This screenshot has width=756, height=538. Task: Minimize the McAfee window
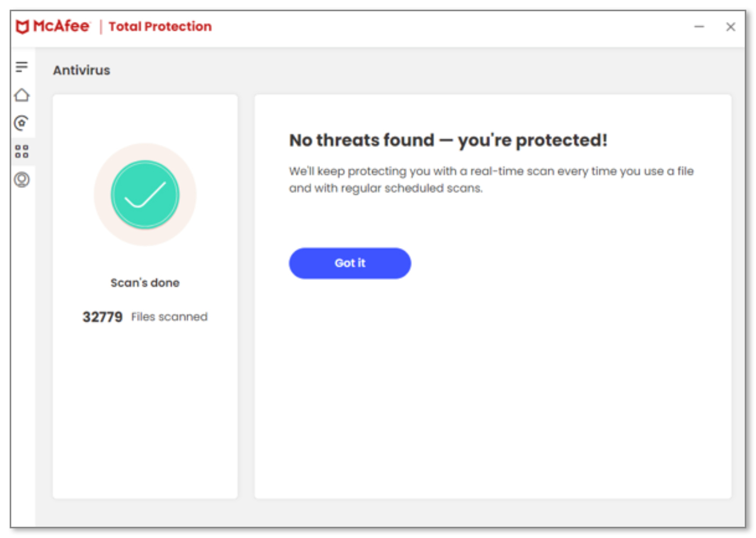click(x=699, y=26)
